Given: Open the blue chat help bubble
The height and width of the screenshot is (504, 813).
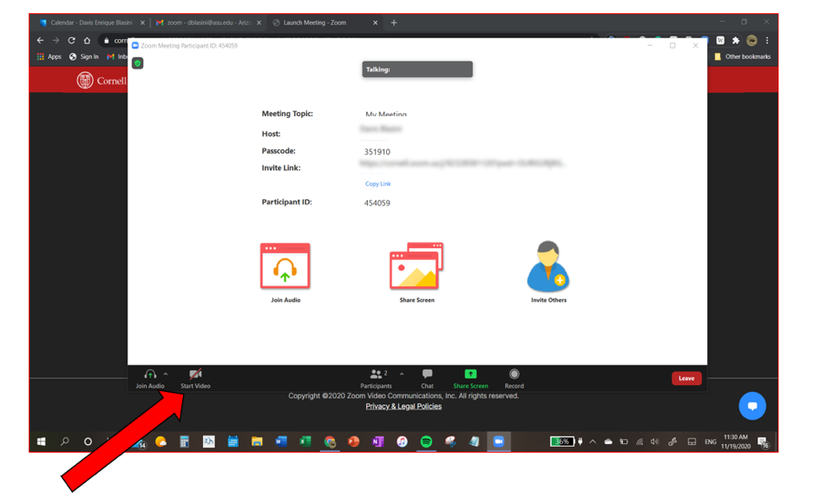Looking at the screenshot, I should click(x=752, y=406).
